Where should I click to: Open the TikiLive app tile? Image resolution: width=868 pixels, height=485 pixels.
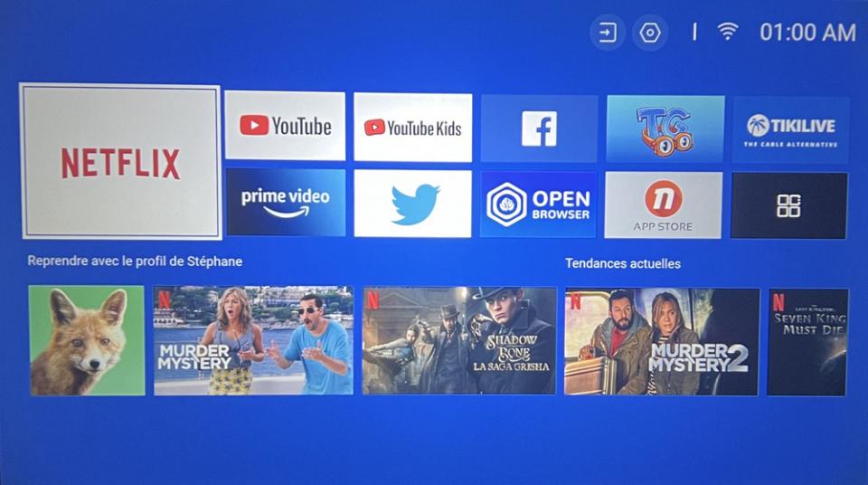pyautogui.click(x=790, y=130)
